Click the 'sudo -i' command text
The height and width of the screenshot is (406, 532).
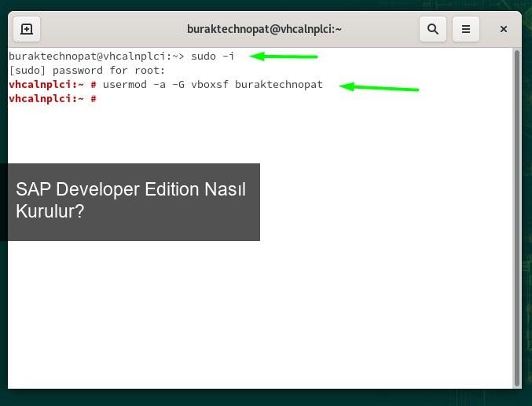[x=212, y=57]
